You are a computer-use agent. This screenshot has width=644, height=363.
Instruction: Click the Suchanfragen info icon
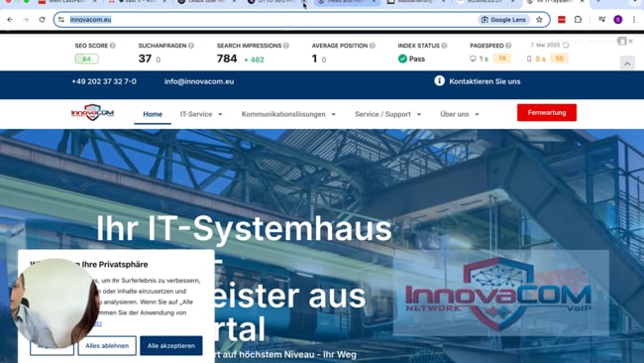click(191, 46)
